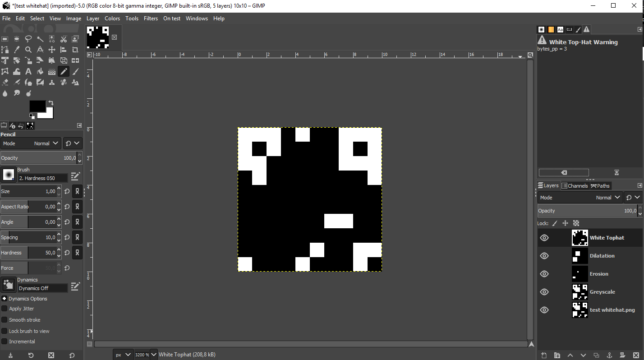Screen dimensions: 644x360
Task: Select the Scissors Select tool
Action: pos(64,39)
